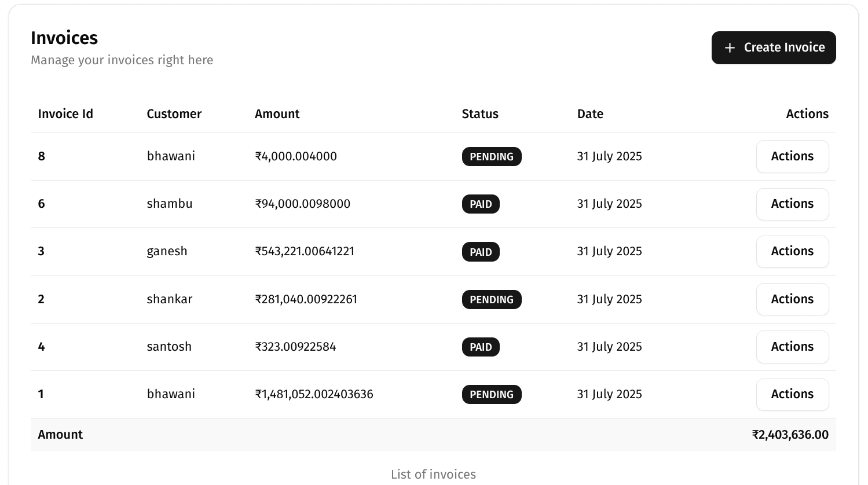Select PAID status badge for ganesh

(x=480, y=252)
